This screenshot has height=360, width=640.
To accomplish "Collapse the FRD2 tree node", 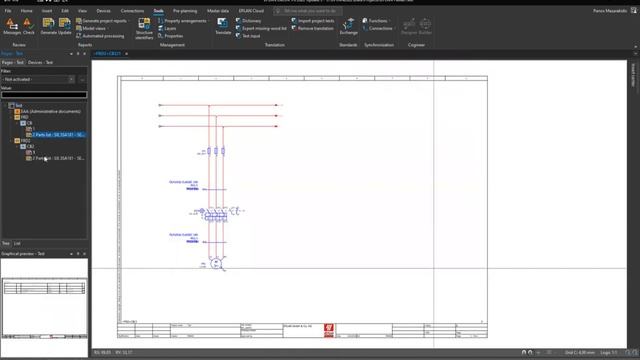I will (x=11, y=140).
